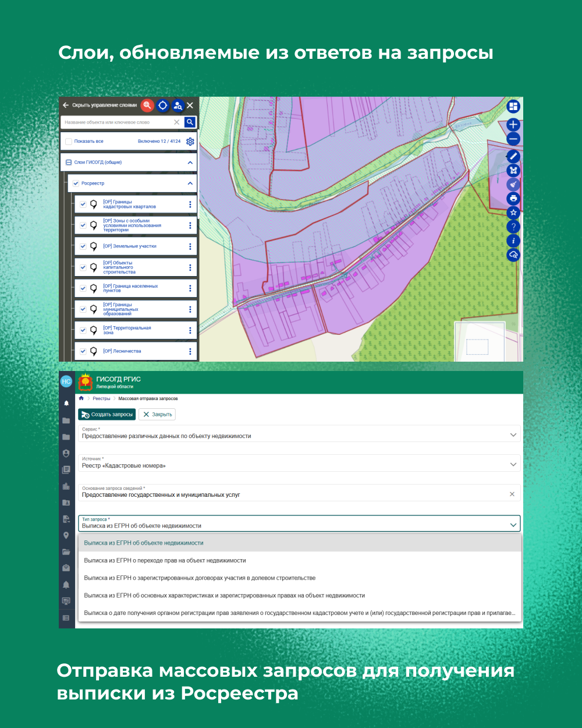This screenshot has height=728, width=582.
Task: Click the broom clear tool on map
Action: pos(513,184)
